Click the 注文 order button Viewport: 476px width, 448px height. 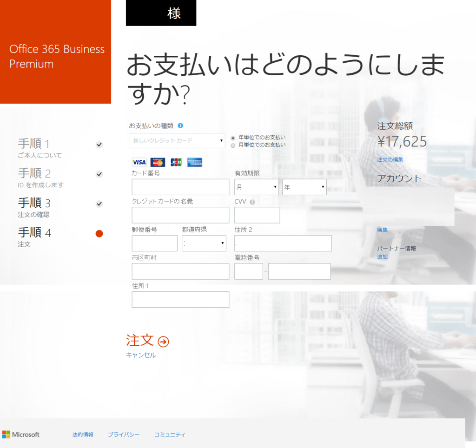(x=147, y=341)
